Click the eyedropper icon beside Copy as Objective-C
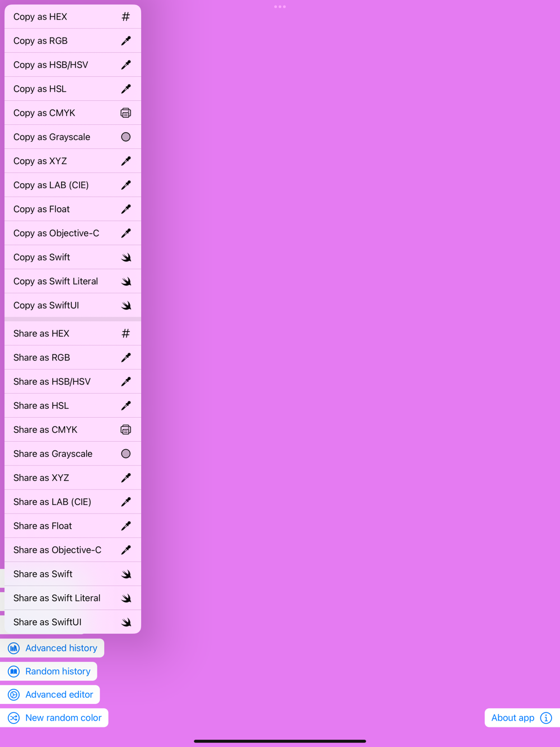The height and width of the screenshot is (747, 560). 126,234
